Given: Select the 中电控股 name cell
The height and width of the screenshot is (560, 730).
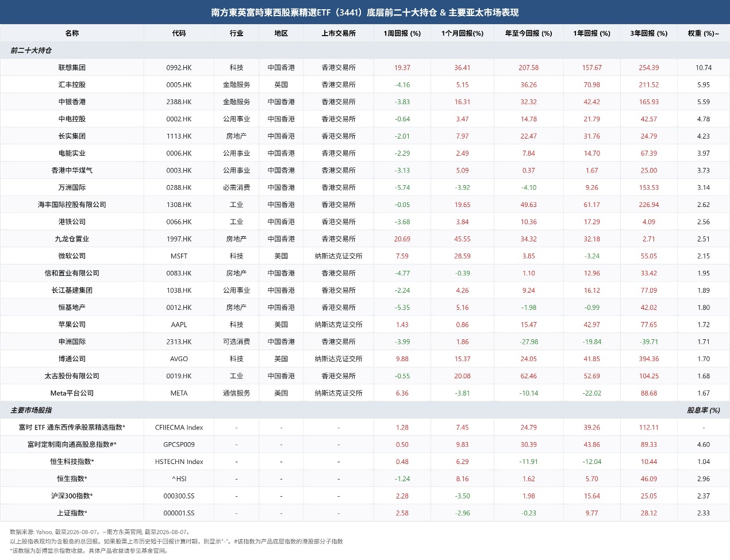Looking at the screenshot, I should [72, 119].
